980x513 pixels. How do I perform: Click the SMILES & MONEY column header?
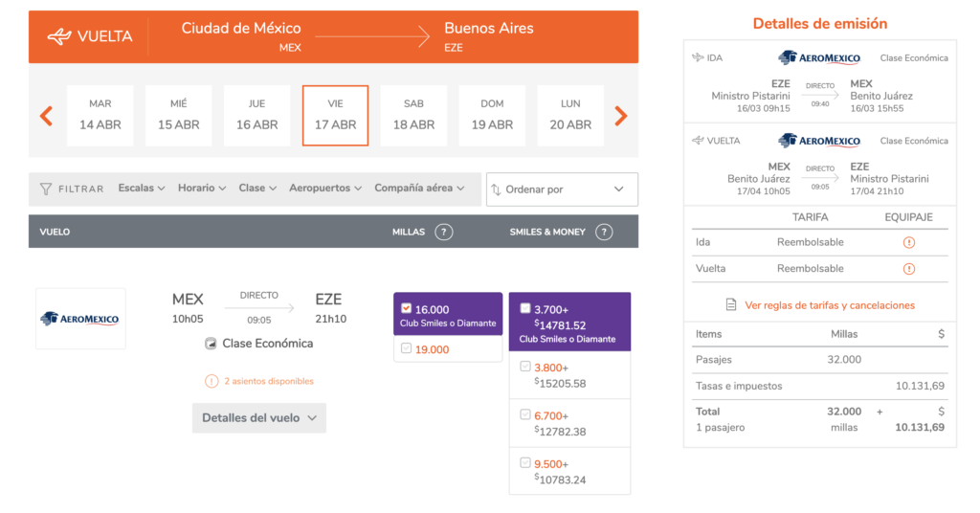tap(547, 232)
